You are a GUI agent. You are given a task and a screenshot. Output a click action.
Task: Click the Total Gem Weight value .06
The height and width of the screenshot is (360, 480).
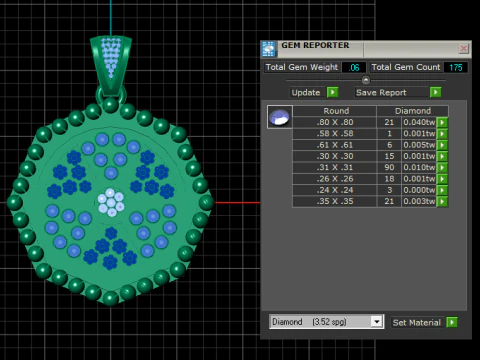click(354, 67)
